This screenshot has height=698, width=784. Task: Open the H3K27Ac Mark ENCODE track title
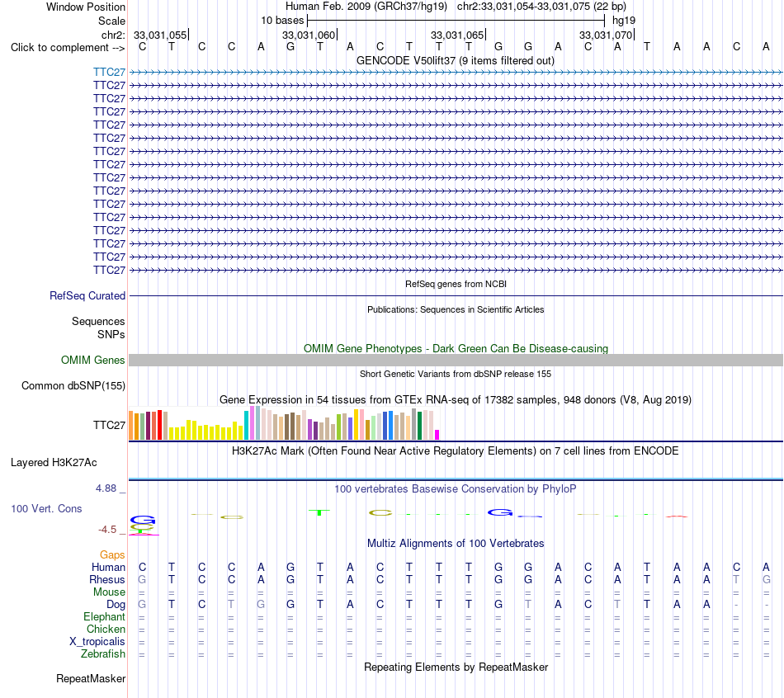coord(455,450)
